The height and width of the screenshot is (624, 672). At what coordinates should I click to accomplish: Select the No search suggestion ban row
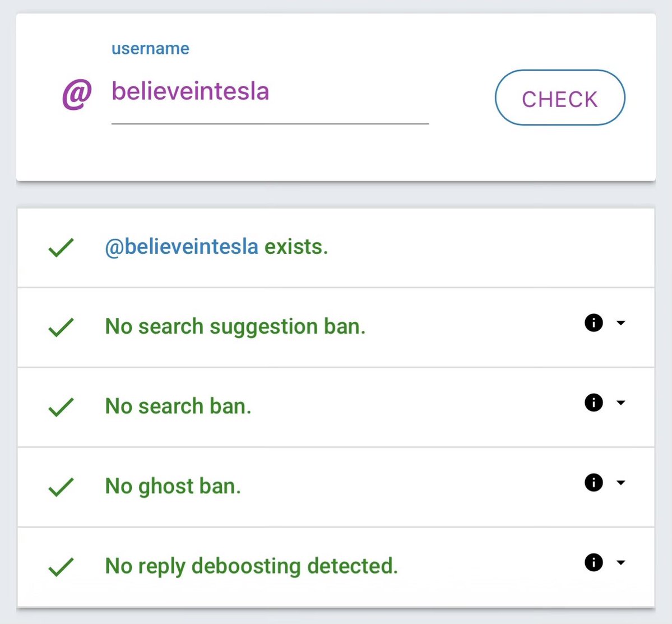pyautogui.click(x=235, y=326)
